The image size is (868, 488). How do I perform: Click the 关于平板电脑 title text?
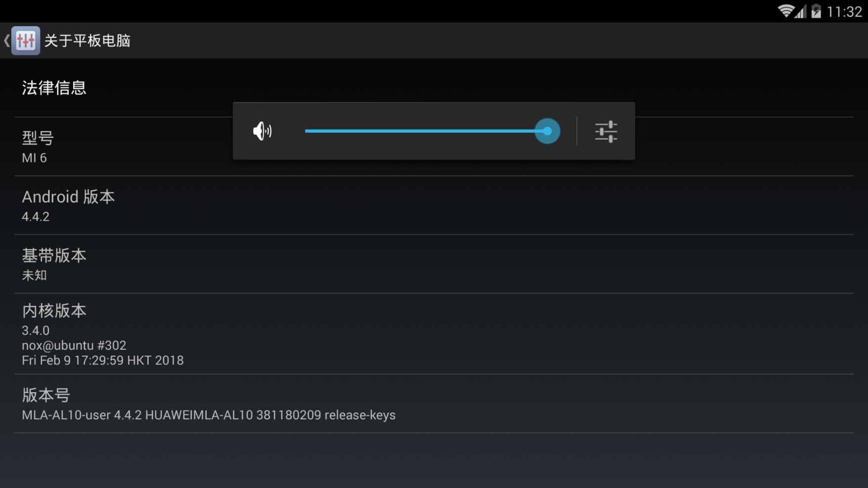point(87,41)
